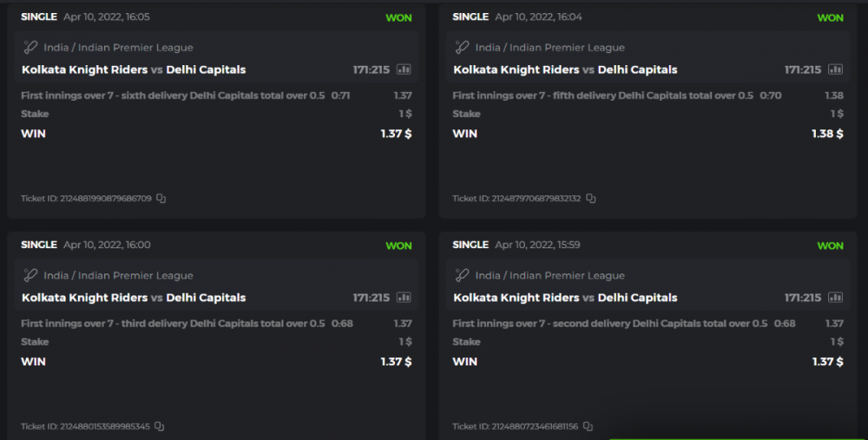Open match statistics icon in the 16:00 ticket

click(x=404, y=298)
